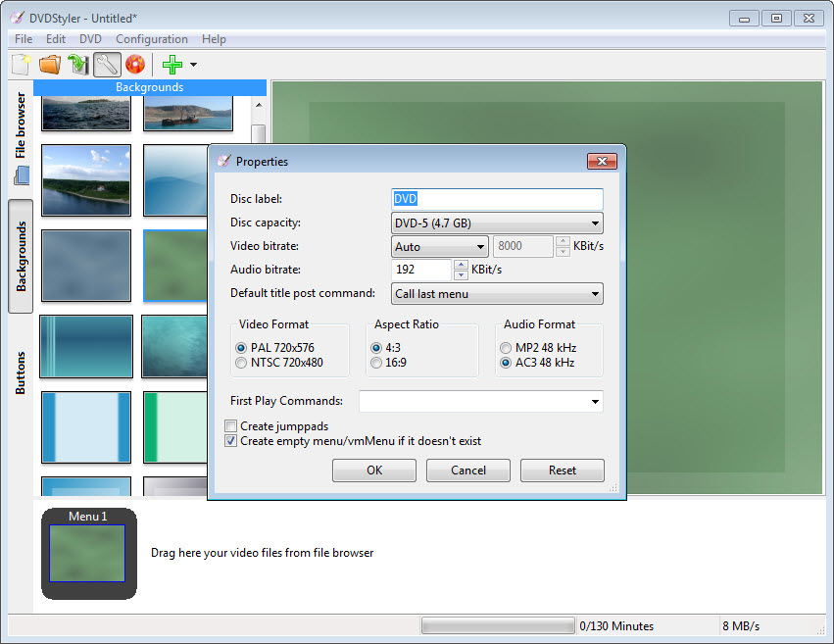Open the Configuration menu

152,39
